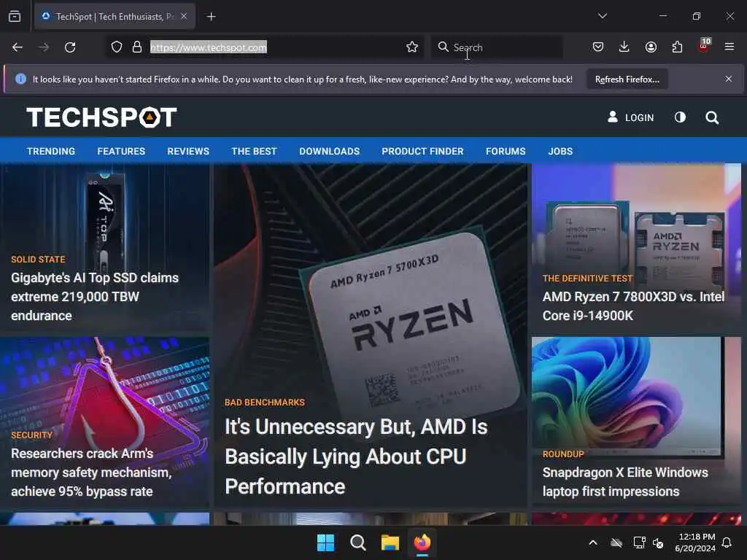This screenshot has height=560, width=747.
Task: Open the PRODUCT FINDER page
Action: [x=422, y=152]
